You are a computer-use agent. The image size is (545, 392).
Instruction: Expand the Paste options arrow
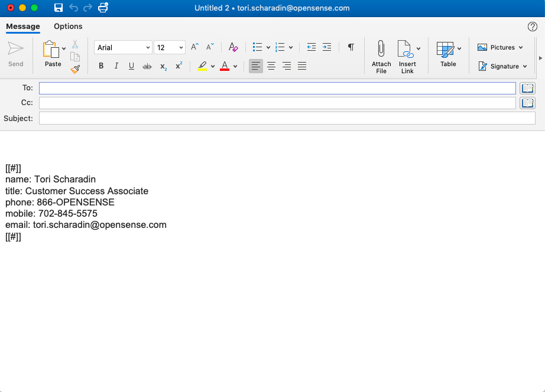pyautogui.click(x=64, y=48)
